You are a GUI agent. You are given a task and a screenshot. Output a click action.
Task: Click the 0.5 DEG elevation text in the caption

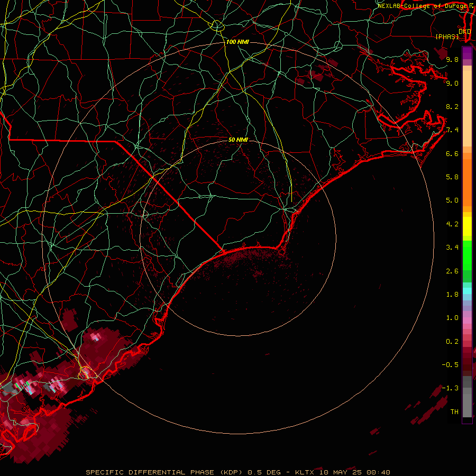click(x=264, y=472)
